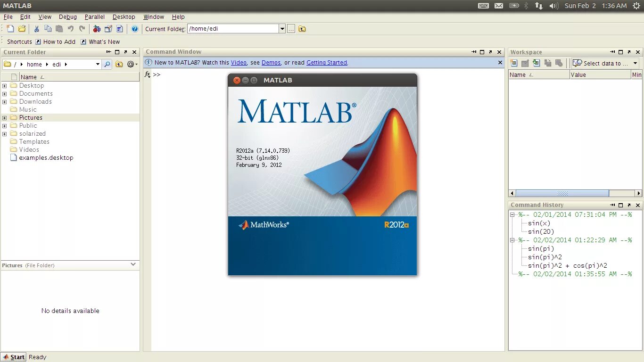644x362 pixels.
Task: Click the Undo arrow icon
Action: [71, 29]
